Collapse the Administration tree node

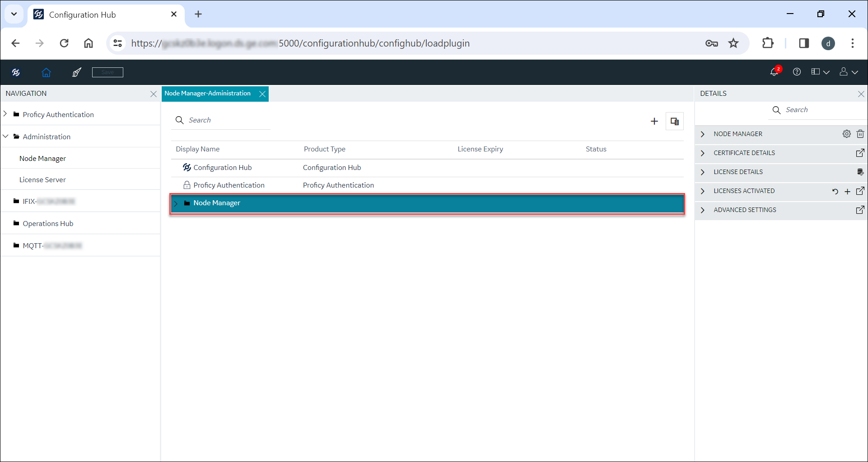(5, 136)
